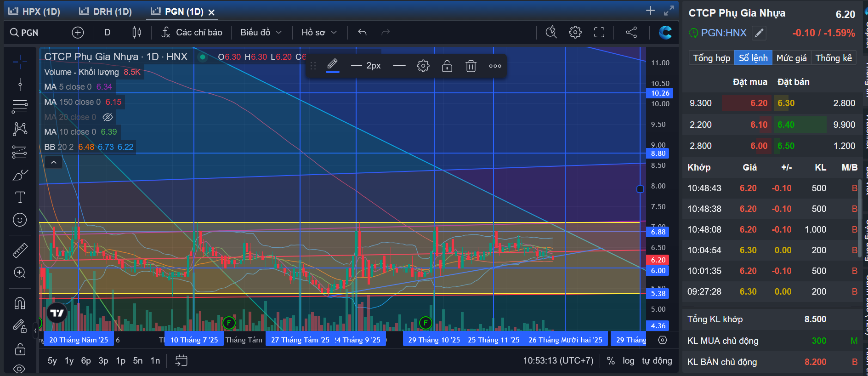Viewport: 868px width, 376px height.
Task: Share the chart
Action: point(631,32)
